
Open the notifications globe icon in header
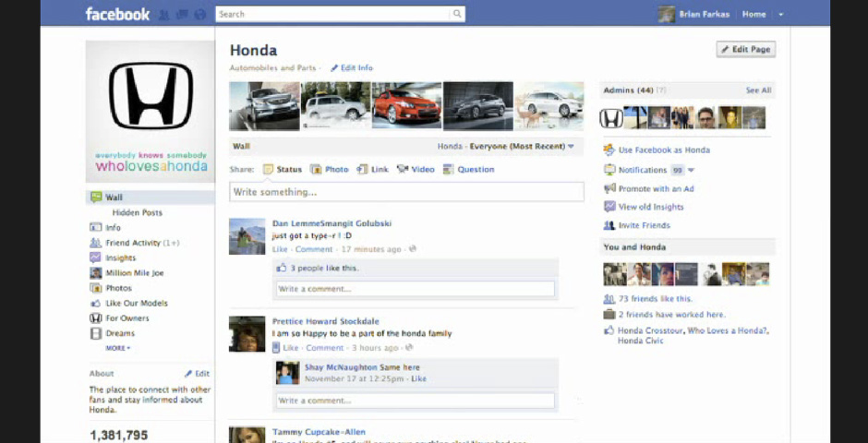[x=200, y=15]
